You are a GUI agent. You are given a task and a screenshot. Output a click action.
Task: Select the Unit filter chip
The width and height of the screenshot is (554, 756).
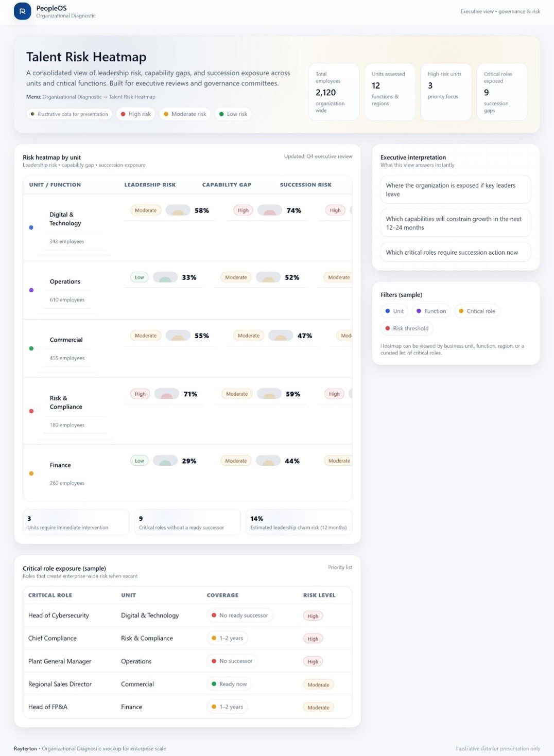coord(394,311)
